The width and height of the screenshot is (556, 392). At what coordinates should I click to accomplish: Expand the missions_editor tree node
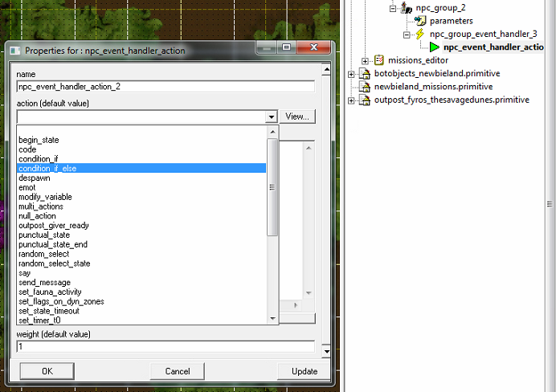(366, 60)
